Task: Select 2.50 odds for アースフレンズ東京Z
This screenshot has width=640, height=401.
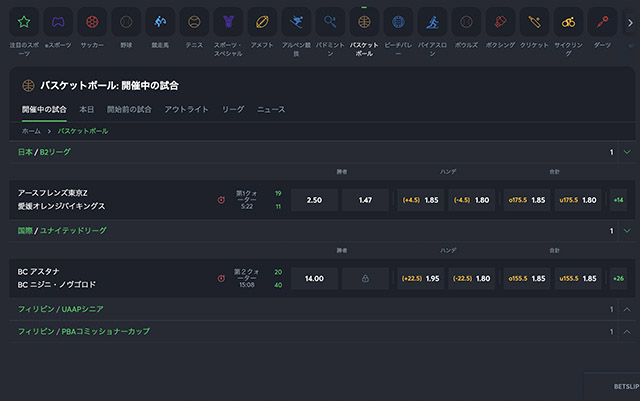Action: pyautogui.click(x=314, y=200)
